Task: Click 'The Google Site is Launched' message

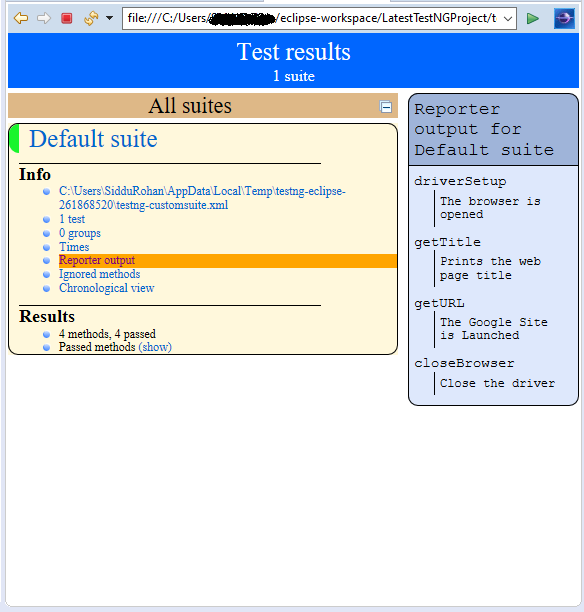Action: [x=494, y=329]
